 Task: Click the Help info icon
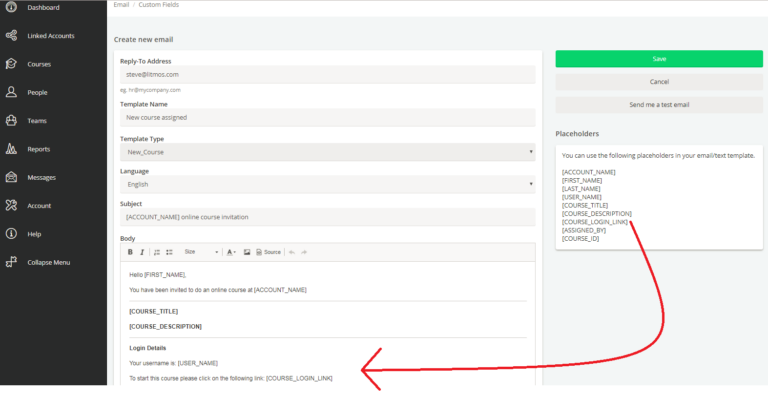[11, 234]
